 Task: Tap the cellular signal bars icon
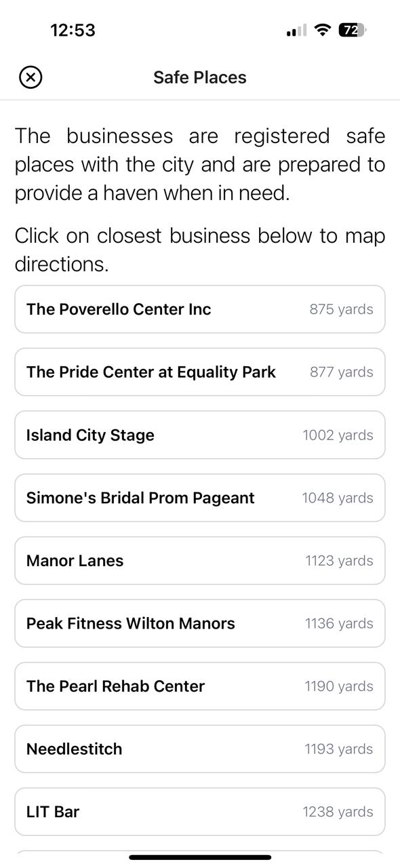296,31
